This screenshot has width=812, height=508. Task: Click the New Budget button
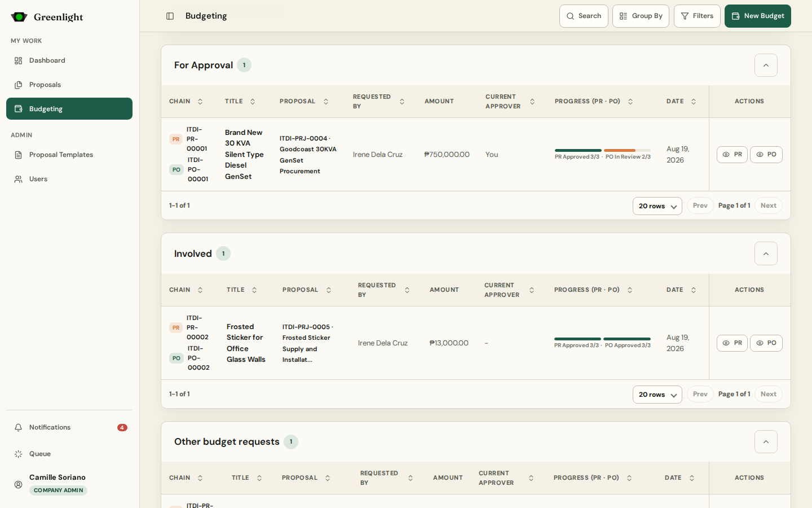[758, 16]
